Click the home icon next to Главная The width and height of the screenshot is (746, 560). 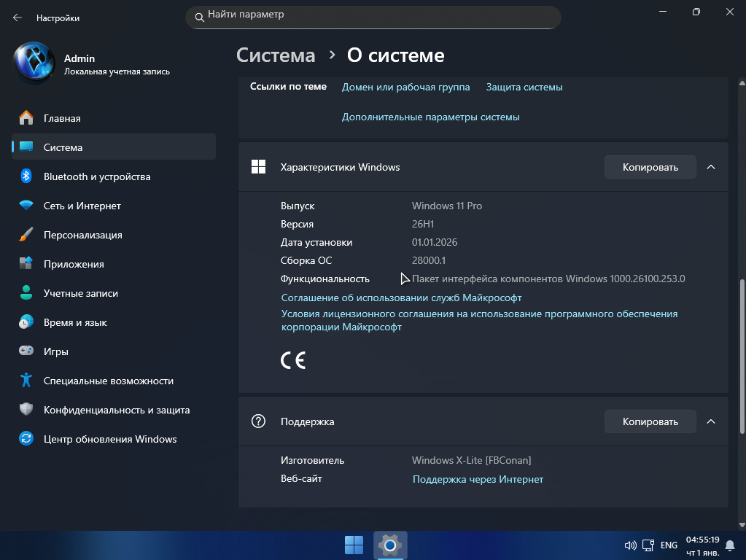click(26, 117)
